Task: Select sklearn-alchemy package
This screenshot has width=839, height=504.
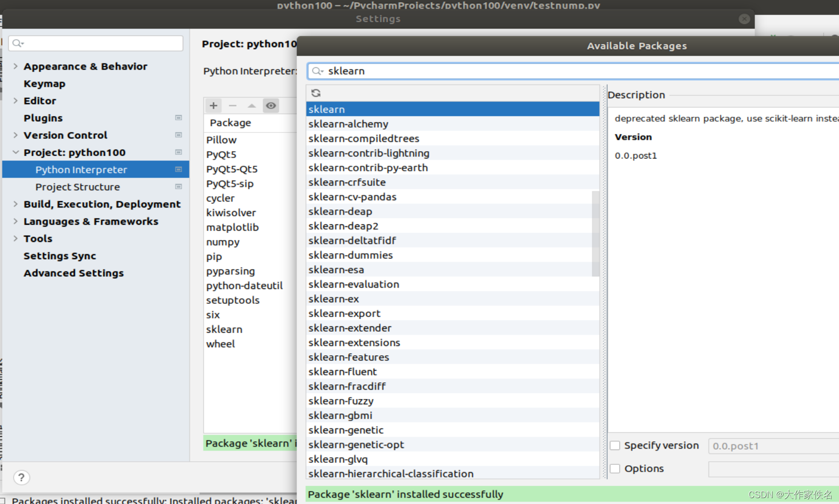Action: 453,124
